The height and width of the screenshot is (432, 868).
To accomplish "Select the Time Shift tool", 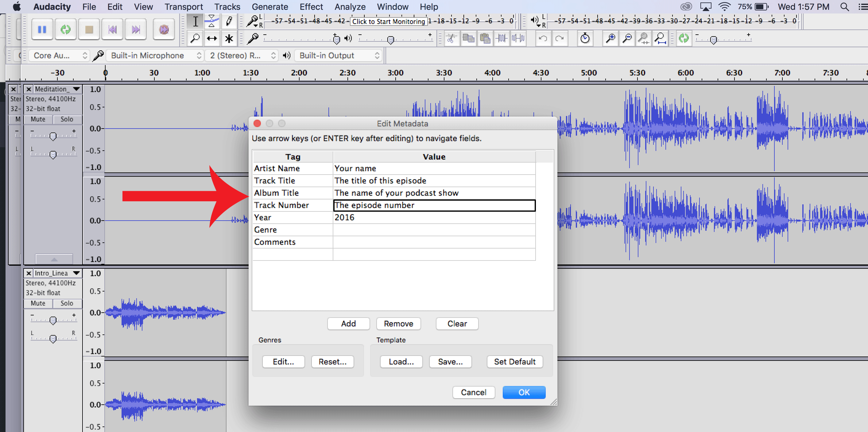I will coord(211,38).
